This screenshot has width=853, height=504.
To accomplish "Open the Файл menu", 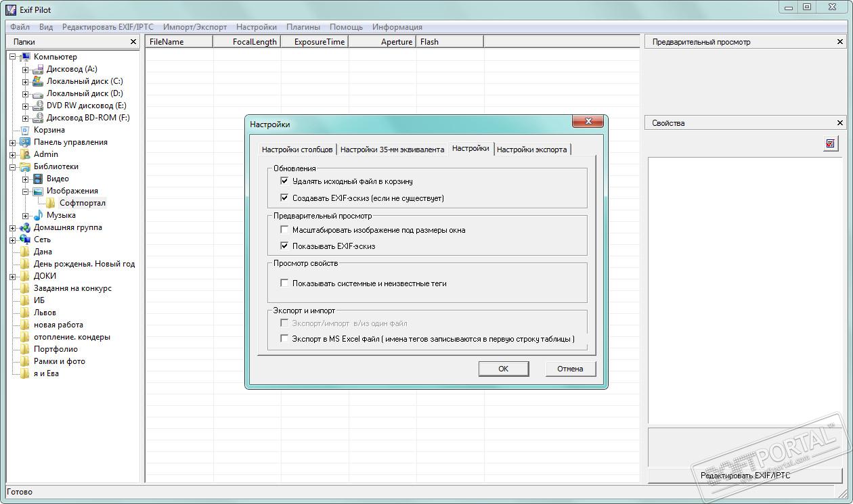I will (x=20, y=27).
